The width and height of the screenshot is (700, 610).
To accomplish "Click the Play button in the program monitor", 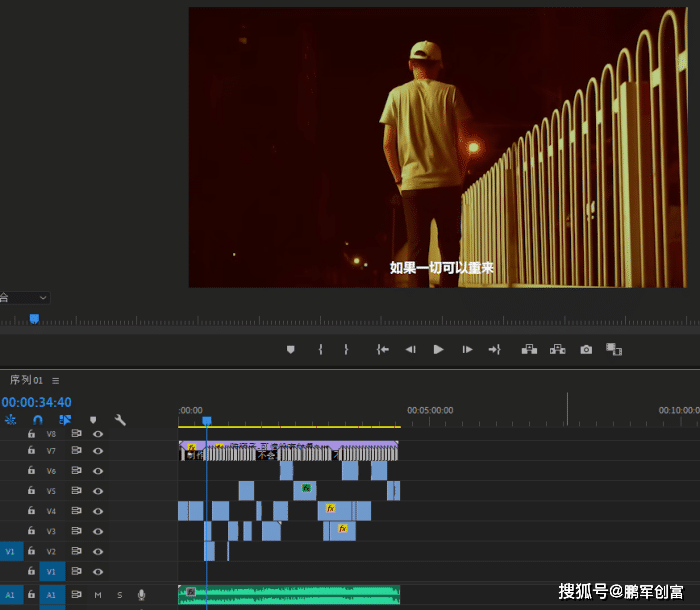I will coord(438,349).
